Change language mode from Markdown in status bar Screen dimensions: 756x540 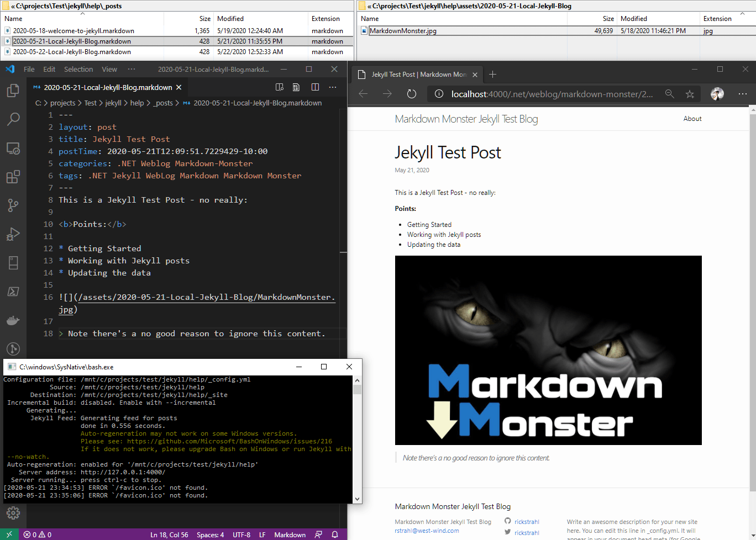pos(290,534)
